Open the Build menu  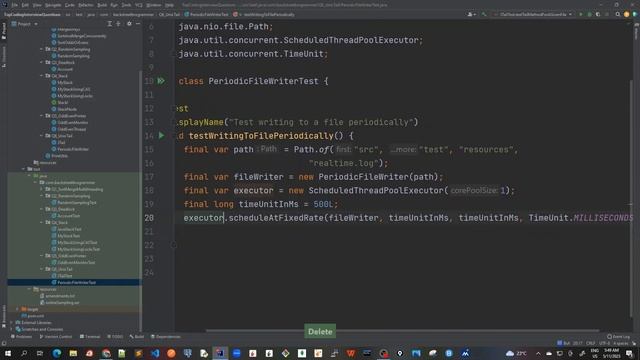click(102, 5)
